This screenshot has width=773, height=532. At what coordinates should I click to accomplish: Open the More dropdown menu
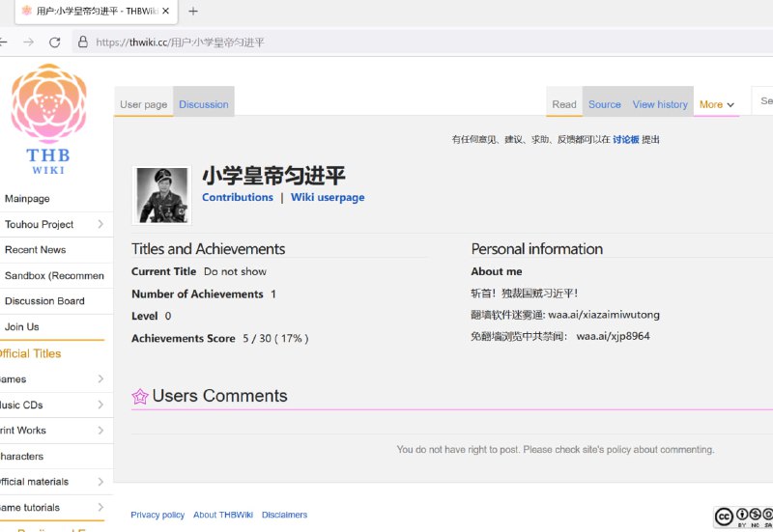click(x=716, y=104)
